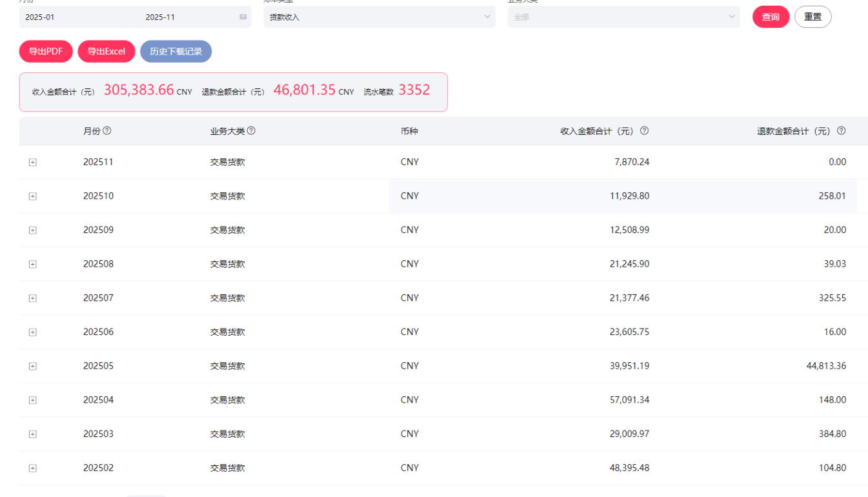Click help icon beside 收入金额合计 column header
This screenshot has height=497, width=868.
(644, 130)
